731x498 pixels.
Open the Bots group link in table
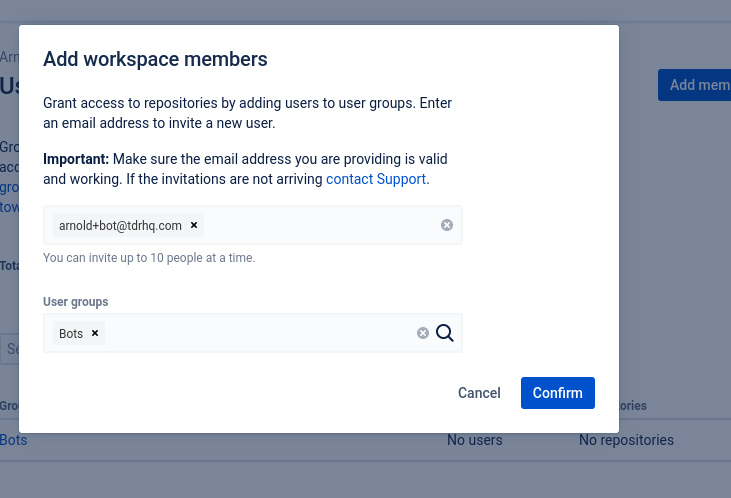(14, 440)
